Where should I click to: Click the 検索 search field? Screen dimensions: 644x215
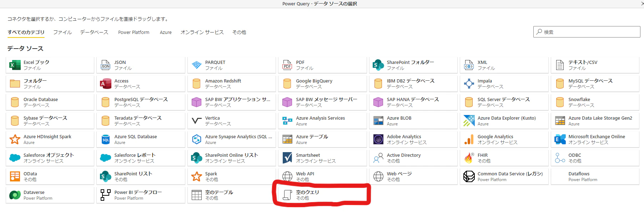tap(587, 32)
